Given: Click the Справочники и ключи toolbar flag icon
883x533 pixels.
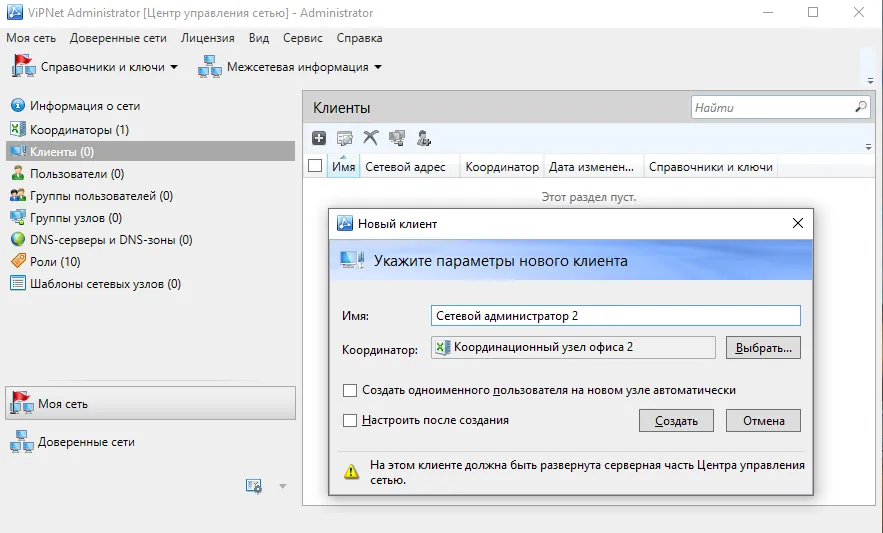Looking at the screenshot, I should tap(24, 66).
